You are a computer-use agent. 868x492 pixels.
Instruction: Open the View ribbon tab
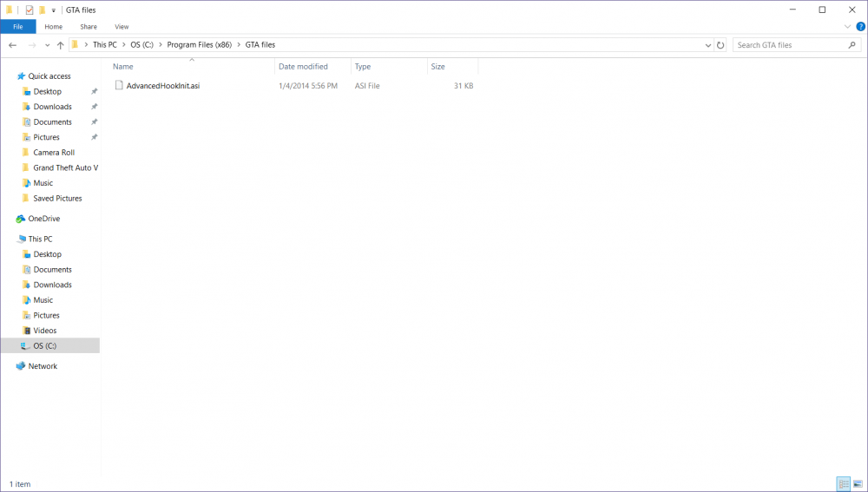pos(122,27)
